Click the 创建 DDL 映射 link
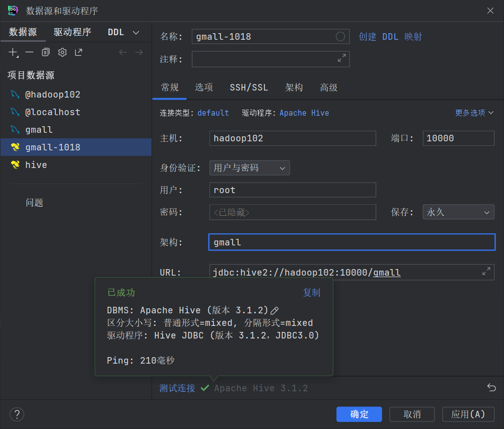Viewport: 504px width, 429px height. [x=390, y=37]
